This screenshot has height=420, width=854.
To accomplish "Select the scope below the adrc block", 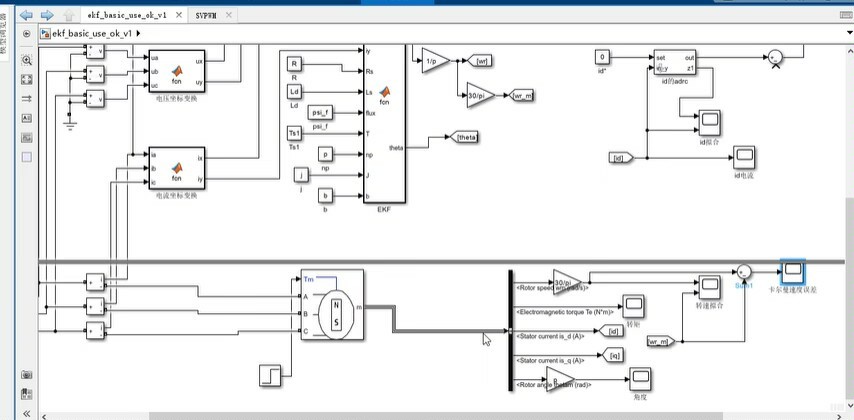I will pyautogui.click(x=710, y=124).
